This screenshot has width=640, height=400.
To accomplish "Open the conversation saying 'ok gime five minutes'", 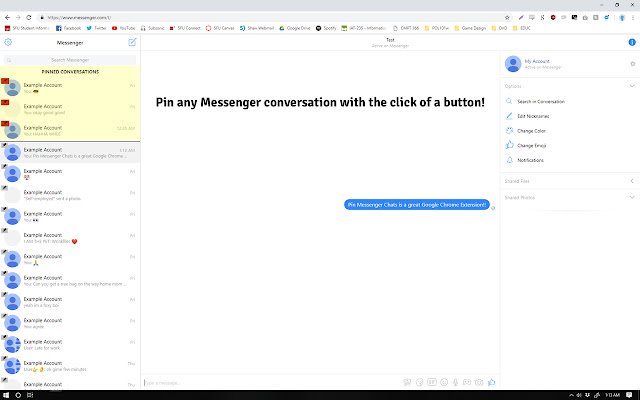I will (x=70, y=366).
